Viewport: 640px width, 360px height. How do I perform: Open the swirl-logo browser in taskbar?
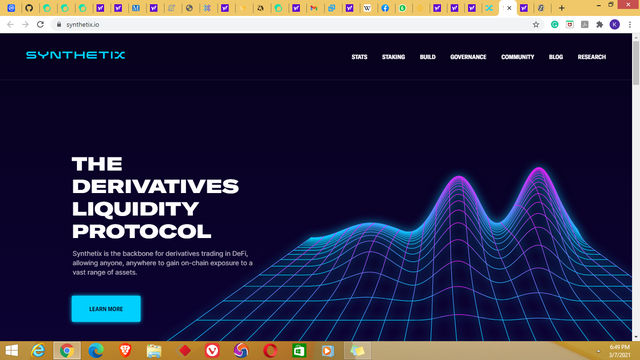coord(241,351)
